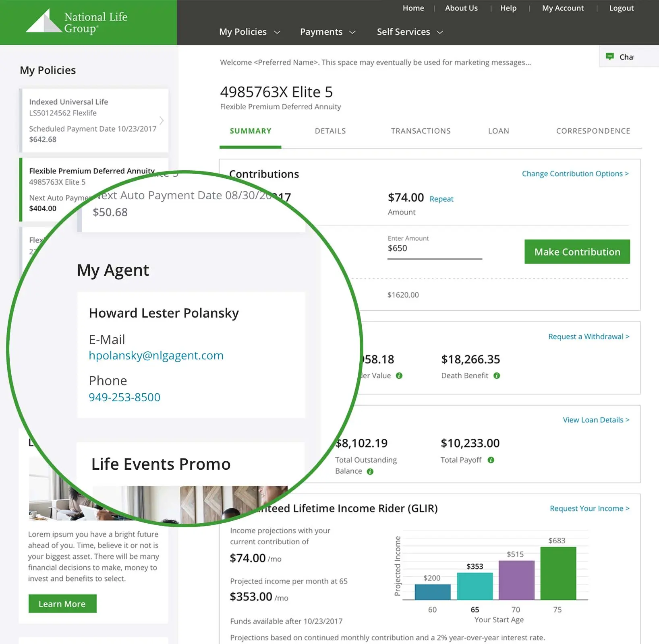
Task: Select the Loan tab
Action: click(x=499, y=131)
